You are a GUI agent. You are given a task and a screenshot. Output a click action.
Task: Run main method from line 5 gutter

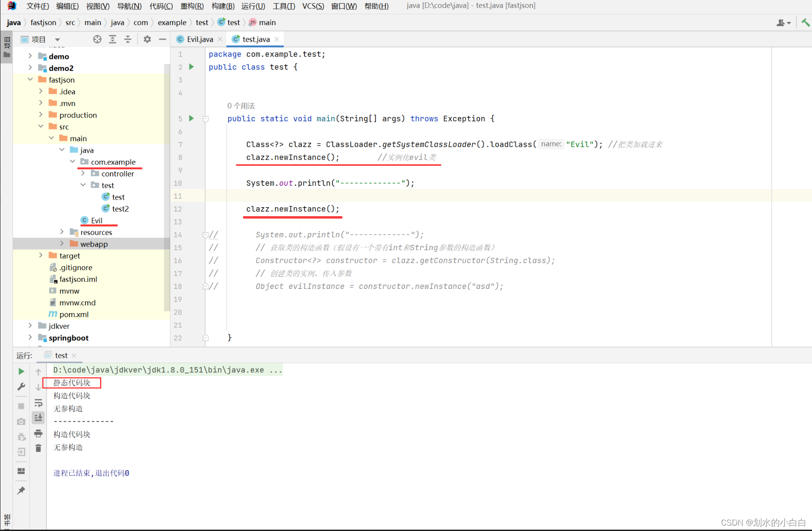[192, 118]
